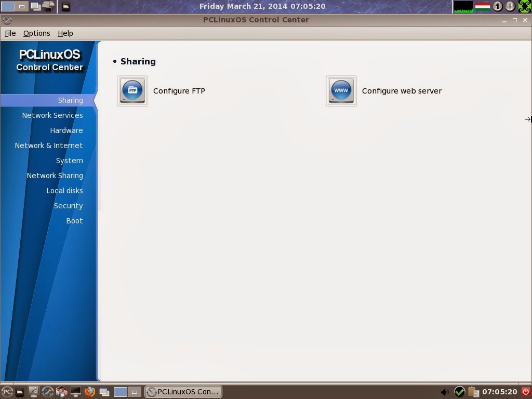Open the clipboard manager tray icon

coord(474,392)
